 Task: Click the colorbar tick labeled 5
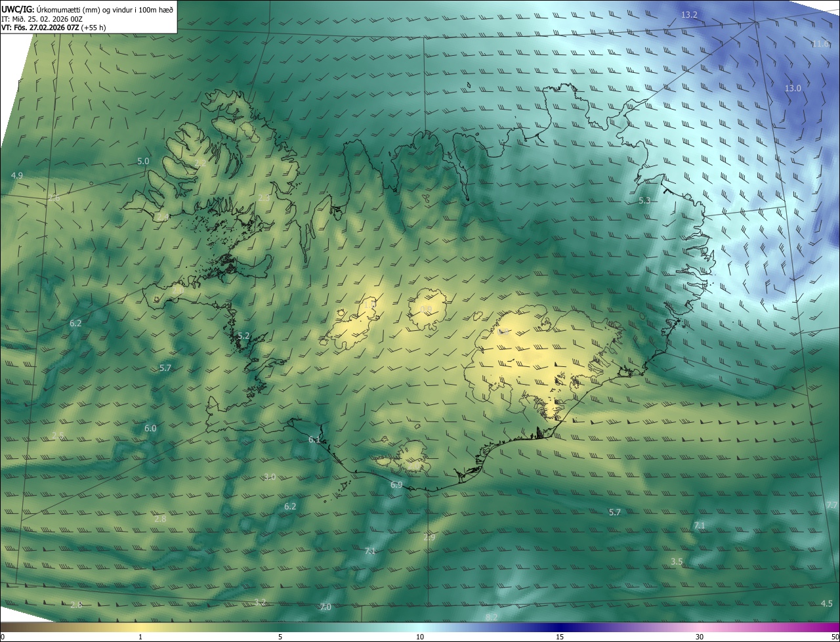click(280, 637)
